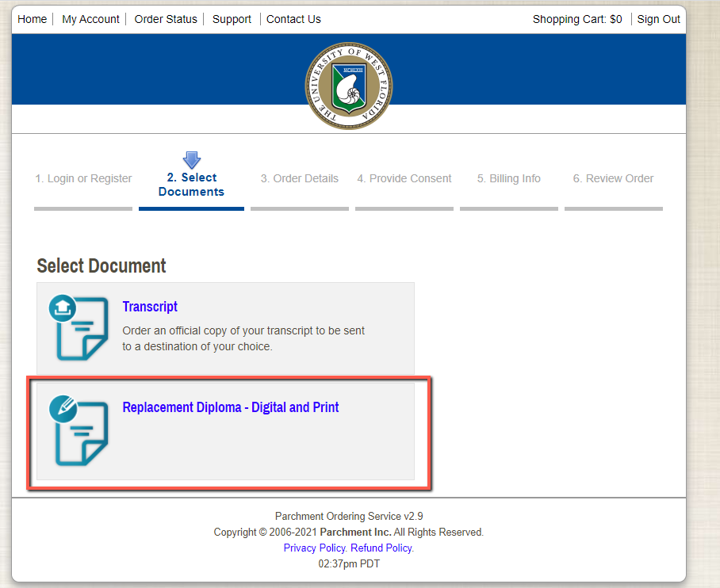This screenshot has height=588, width=720.
Task: Click Parchment Ordering Service v2.9 text
Action: click(349, 516)
